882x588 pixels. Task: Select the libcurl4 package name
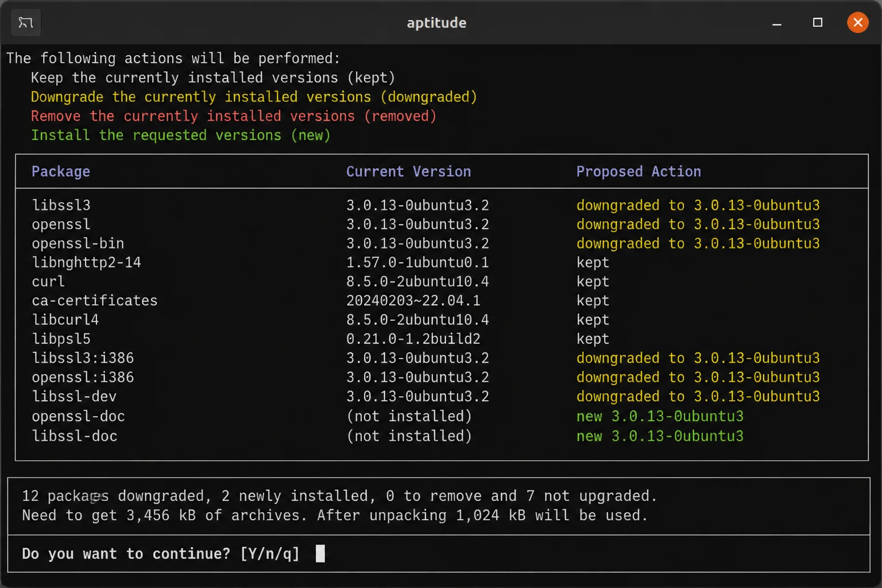65,320
